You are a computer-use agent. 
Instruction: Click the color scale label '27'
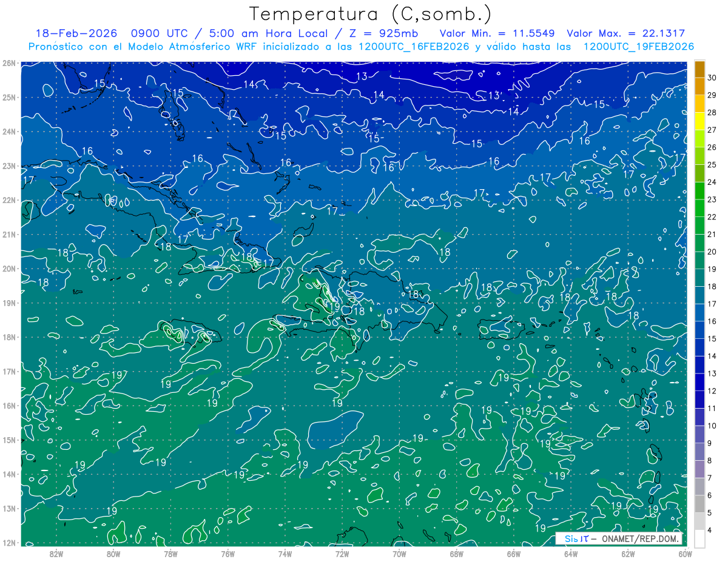712,130
